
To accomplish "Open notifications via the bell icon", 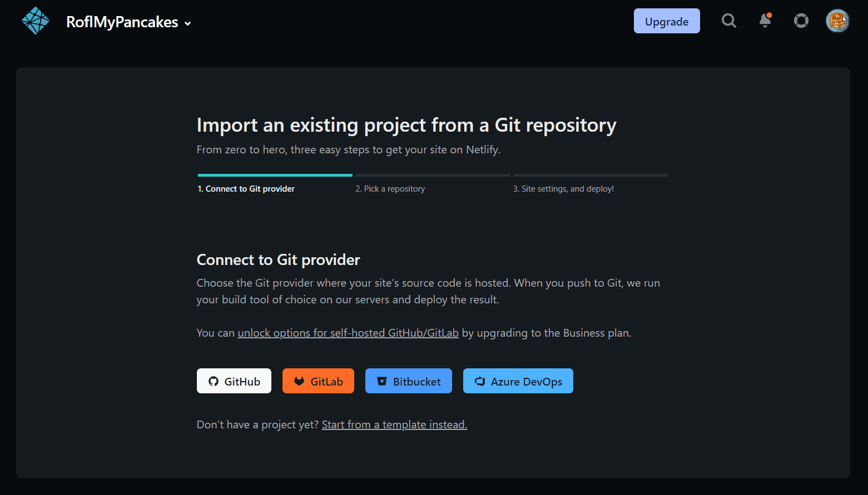I will pos(765,21).
